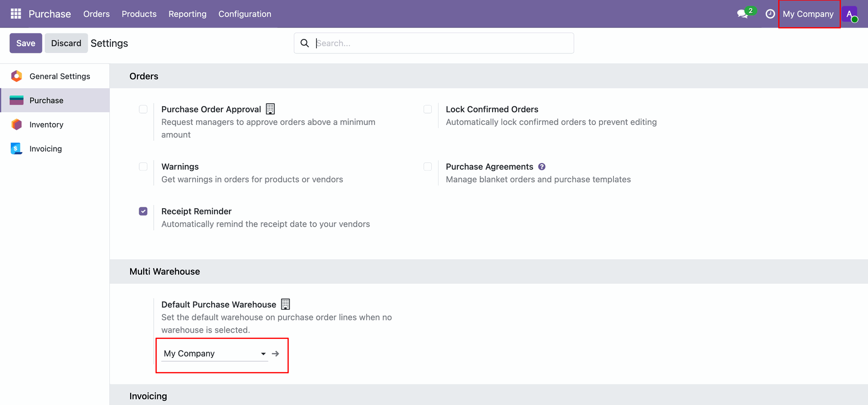This screenshot has height=405, width=868.
Task: Click the search magnifier icon
Action: [305, 43]
